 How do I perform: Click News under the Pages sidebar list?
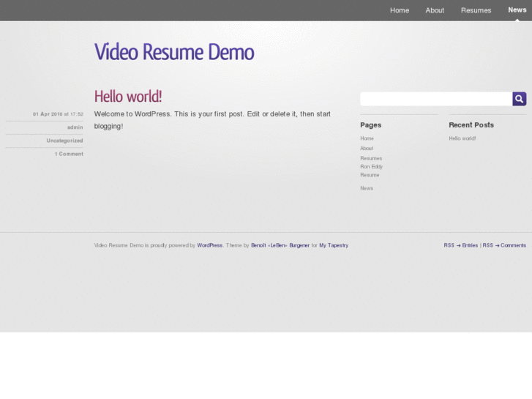click(x=367, y=188)
